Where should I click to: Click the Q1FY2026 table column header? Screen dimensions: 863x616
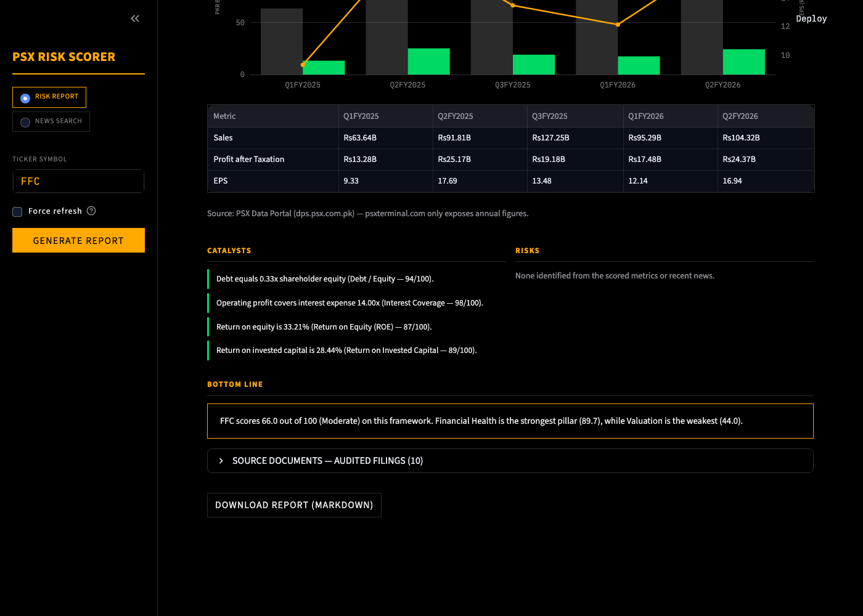670,116
